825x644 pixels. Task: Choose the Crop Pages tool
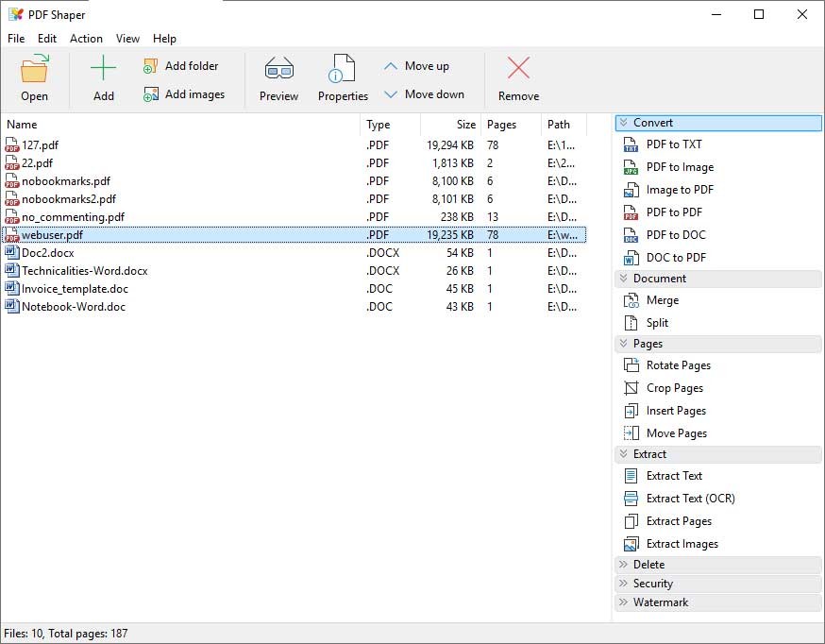pyautogui.click(x=664, y=388)
